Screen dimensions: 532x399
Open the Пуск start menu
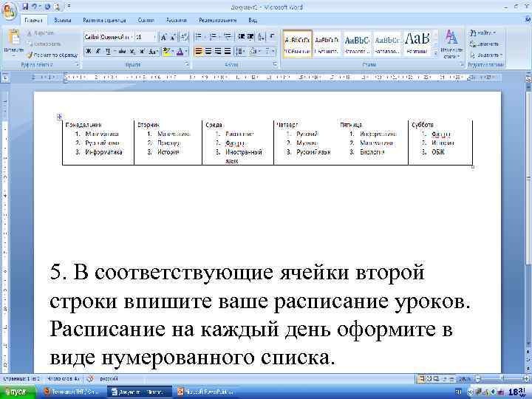point(18,392)
